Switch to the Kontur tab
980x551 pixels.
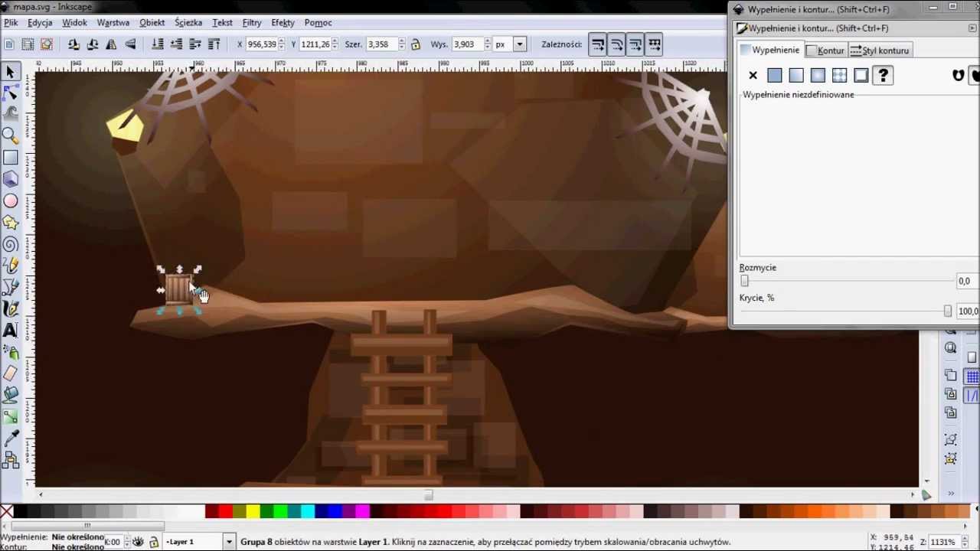pyautogui.click(x=831, y=50)
